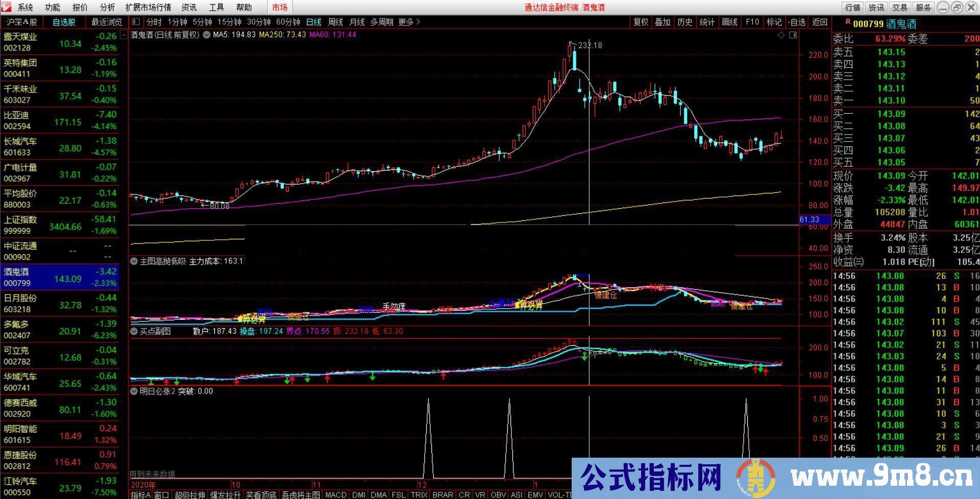Screen dimensions: 980x499
Task: Open the 报价 menu
Action: coord(80,7)
